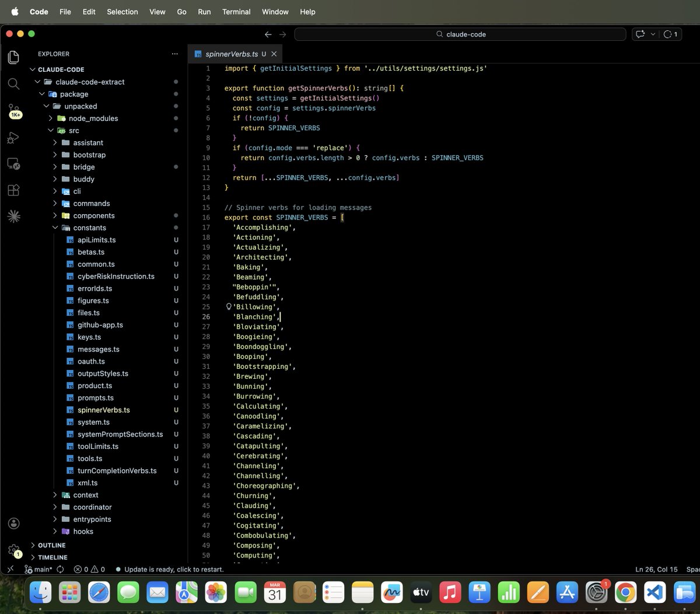The width and height of the screenshot is (700, 614).
Task: Open the Run menu
Action: [x=204, y=12]
